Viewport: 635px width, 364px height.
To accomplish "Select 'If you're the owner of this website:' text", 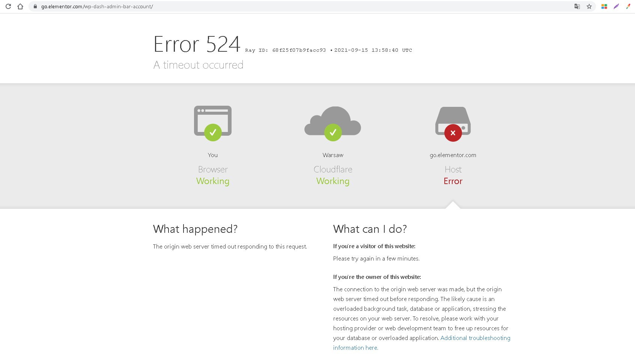I will [377, 277].
